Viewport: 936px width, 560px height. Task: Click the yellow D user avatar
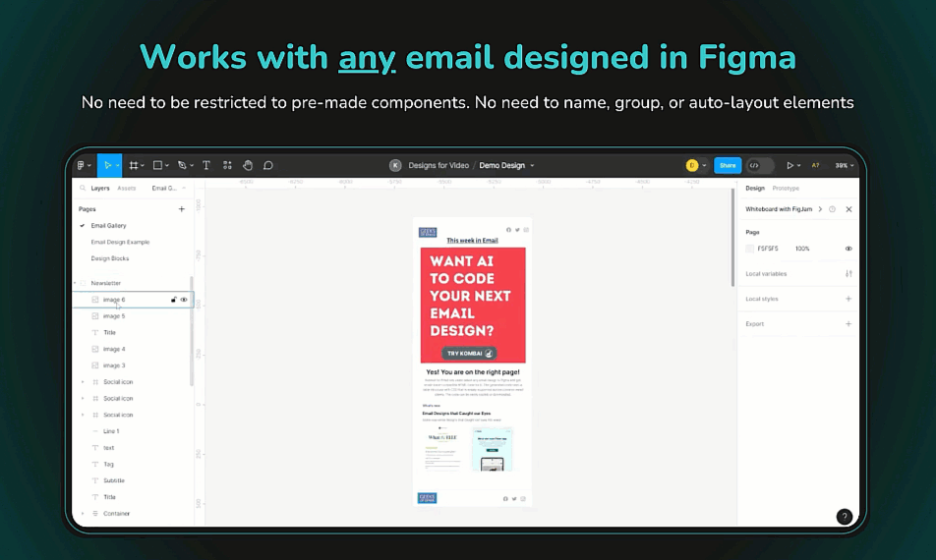[x=692, y=165]
